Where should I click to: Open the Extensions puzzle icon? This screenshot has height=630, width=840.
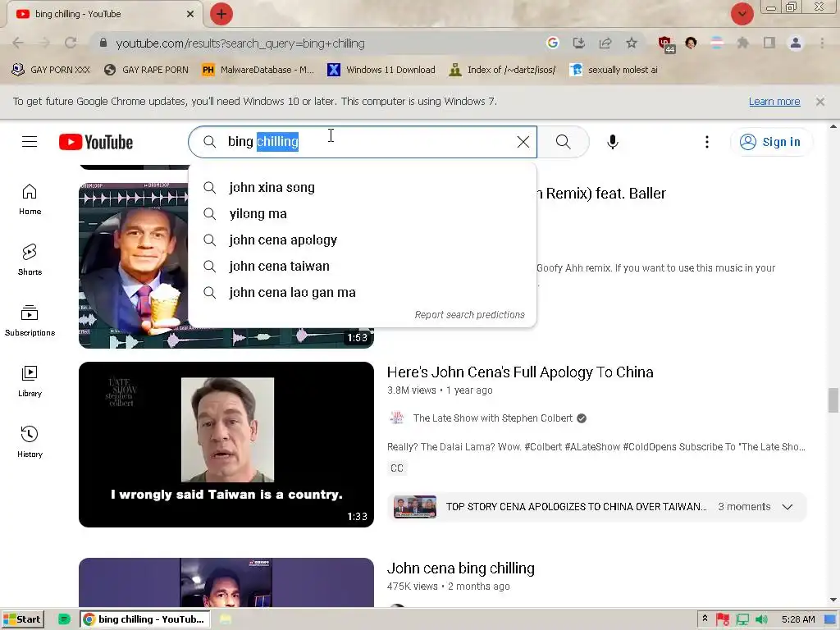pos(742,43)
